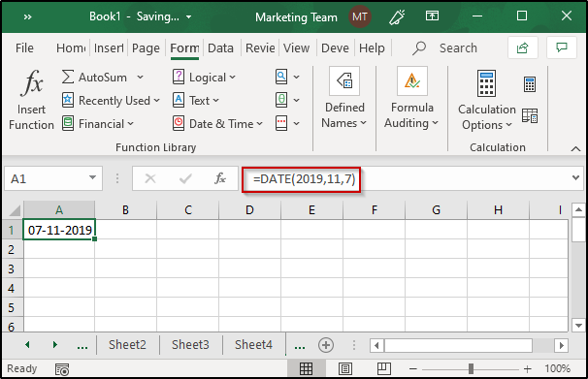Click the pen/coming soon icon in title bar
The height and width of the screenshot is (379, 588).
[x=397, y=16]
